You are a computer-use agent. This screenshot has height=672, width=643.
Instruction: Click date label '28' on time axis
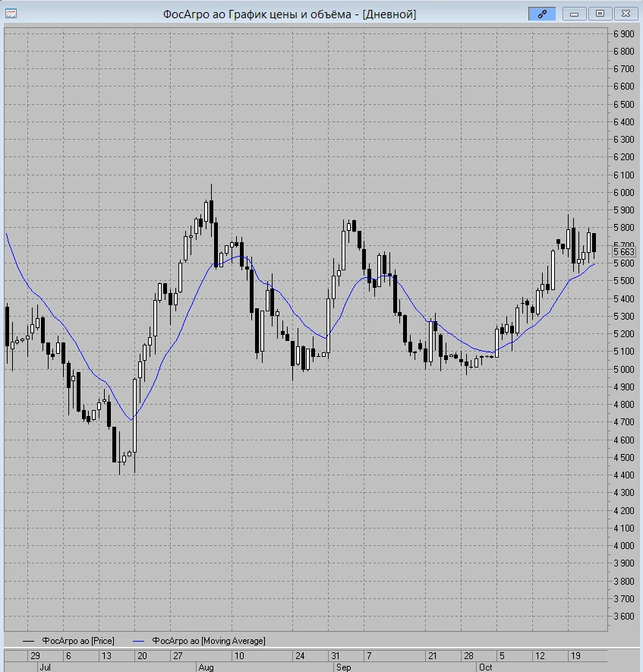468,656
